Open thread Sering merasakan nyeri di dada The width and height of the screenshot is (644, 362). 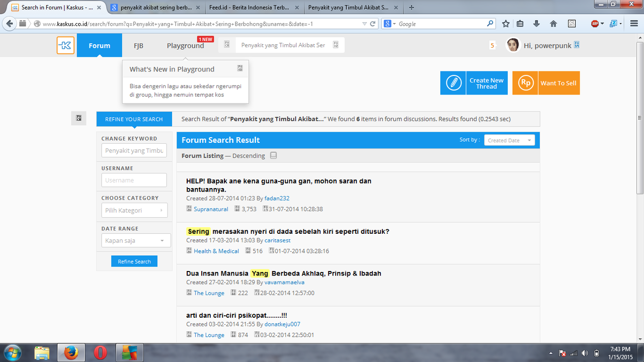288,232
